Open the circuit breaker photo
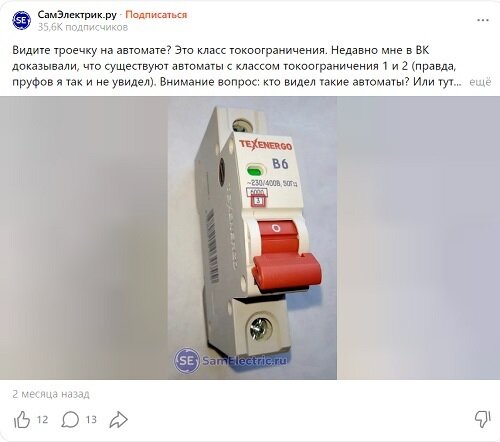500x442 pixels. [252, 238]
